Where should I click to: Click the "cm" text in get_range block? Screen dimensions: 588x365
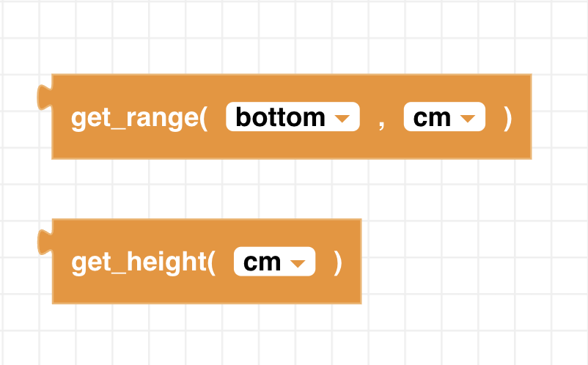point(432,117)
